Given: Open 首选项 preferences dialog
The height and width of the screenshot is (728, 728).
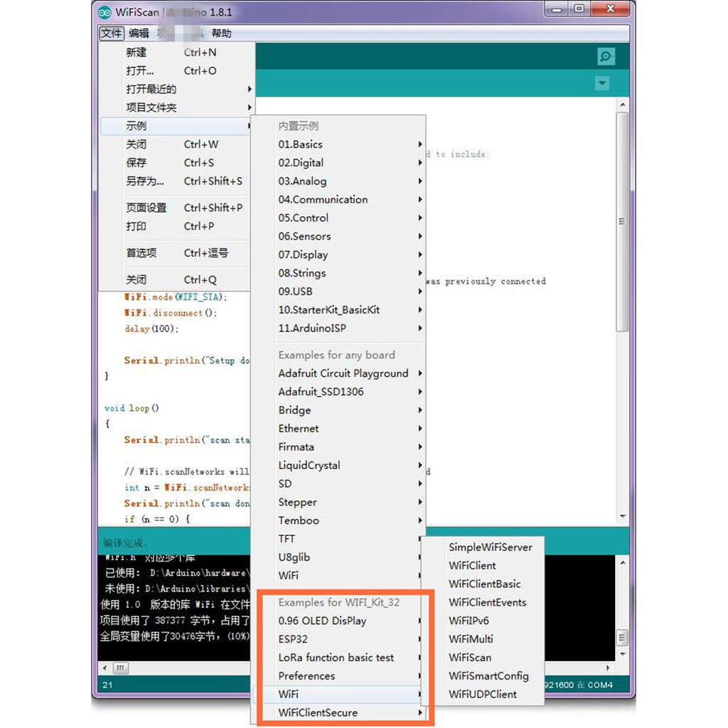Looking at the screenshot, I should (137, 252).
